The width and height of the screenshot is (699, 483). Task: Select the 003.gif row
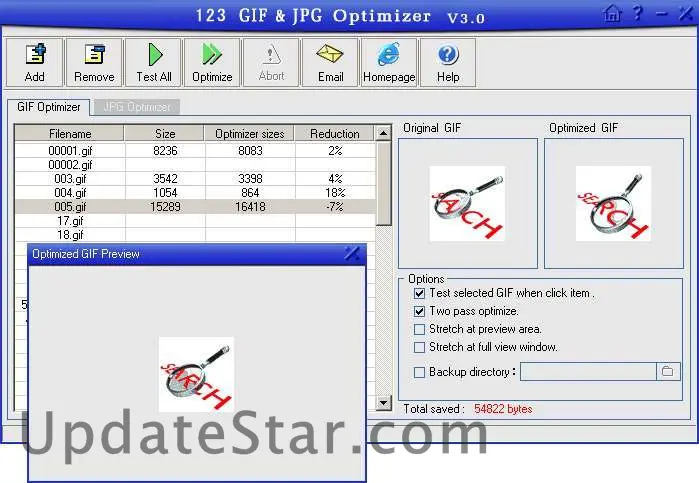pos(195,179)
